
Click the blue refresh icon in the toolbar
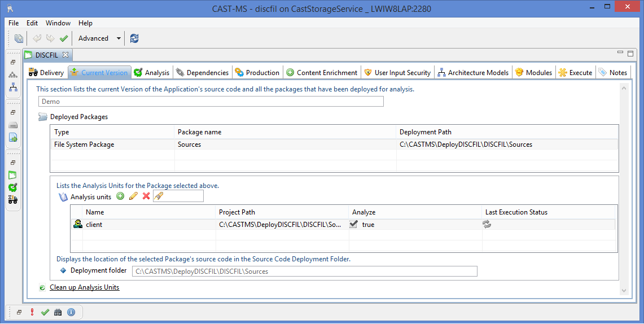134,38
